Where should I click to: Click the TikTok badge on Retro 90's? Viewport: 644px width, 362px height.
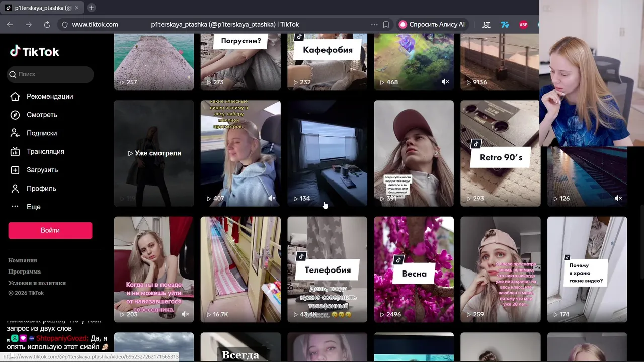476,144
